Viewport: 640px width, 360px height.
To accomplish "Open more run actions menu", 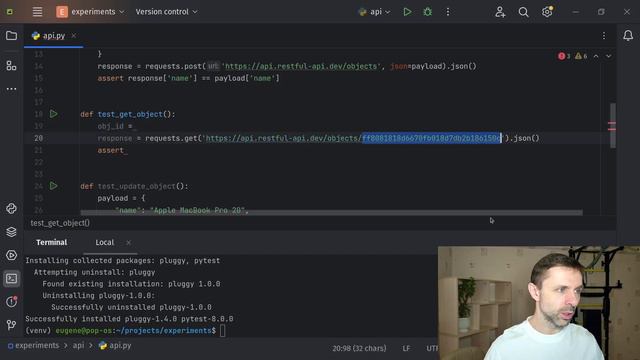I will tap(448, 12).
